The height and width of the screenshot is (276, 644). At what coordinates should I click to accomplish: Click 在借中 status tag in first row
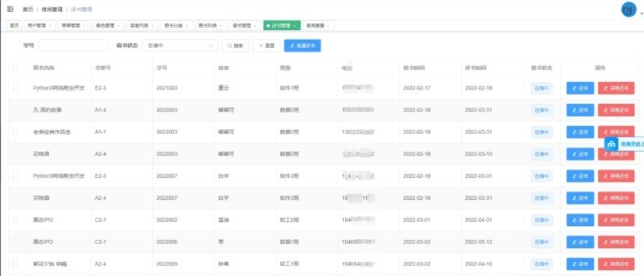tap(542, 88)
